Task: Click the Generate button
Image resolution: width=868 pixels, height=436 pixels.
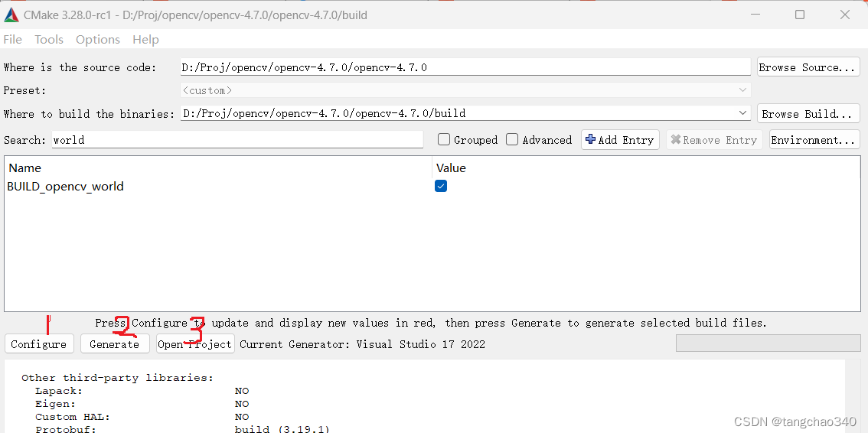Action: (115, 343)
